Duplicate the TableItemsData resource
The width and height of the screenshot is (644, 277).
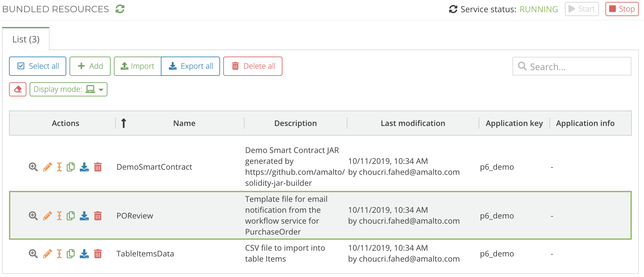click(71, 254)
